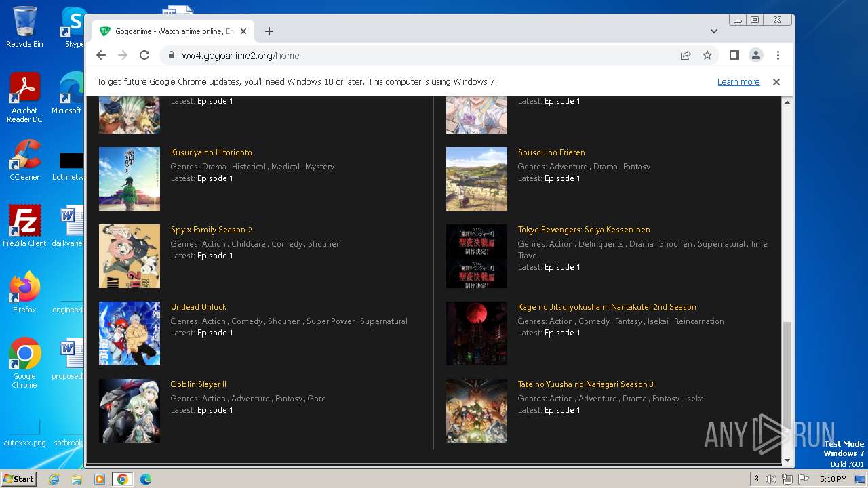Viewport: 868px width, 488px height.
Task: Click Kage no Jitsuryokusha red moon thumbnail
Action: [477, 333]
